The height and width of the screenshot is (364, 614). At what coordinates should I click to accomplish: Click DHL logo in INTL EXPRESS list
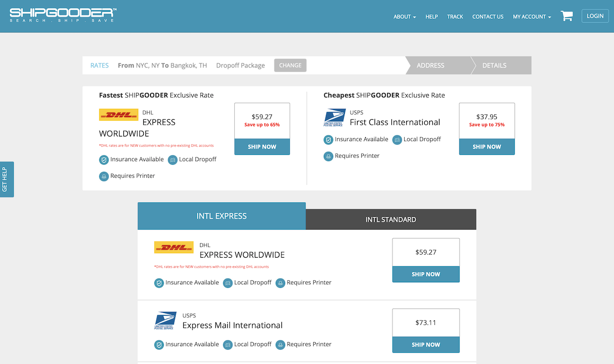point(174,247)
